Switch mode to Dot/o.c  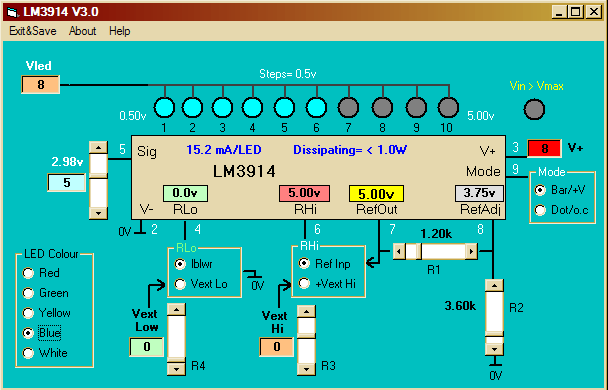pos(540,210)
